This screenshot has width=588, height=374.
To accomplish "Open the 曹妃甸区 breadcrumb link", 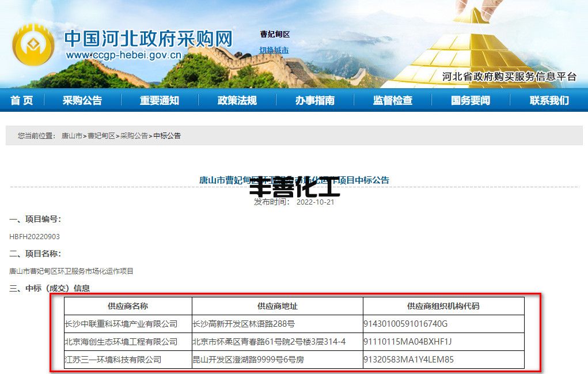I will (x=101, y=136).
